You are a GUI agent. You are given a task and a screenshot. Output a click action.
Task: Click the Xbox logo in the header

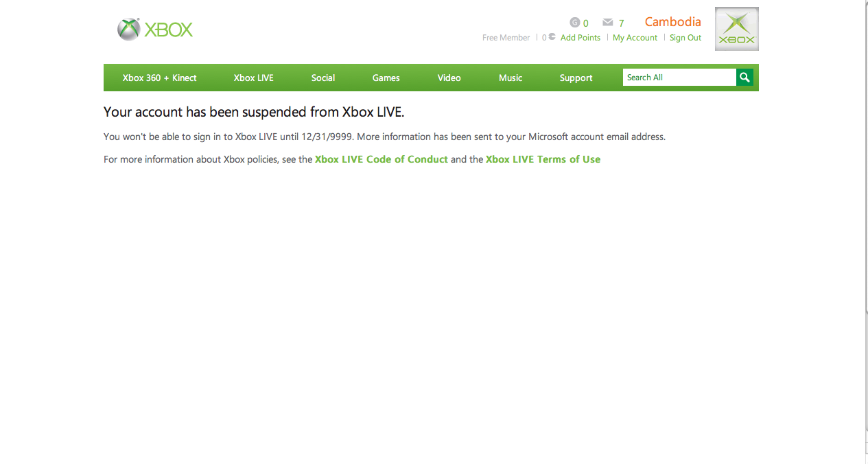point(155,30)
